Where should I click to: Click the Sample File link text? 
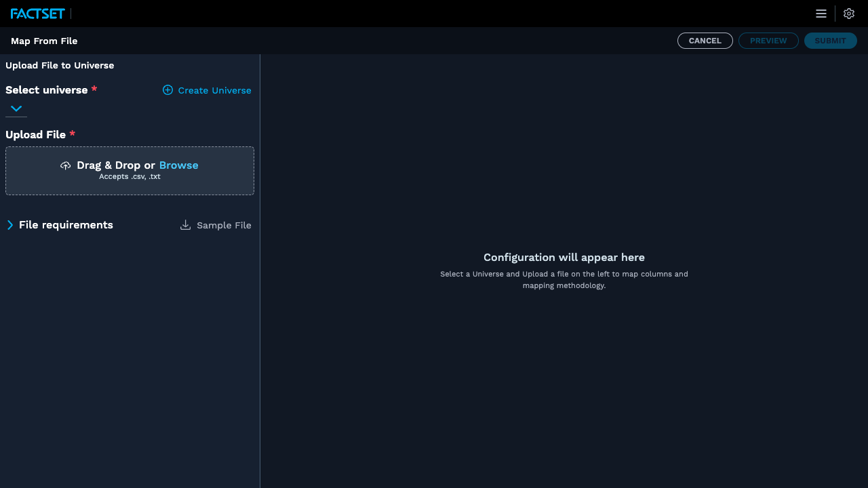coord(224,225)
